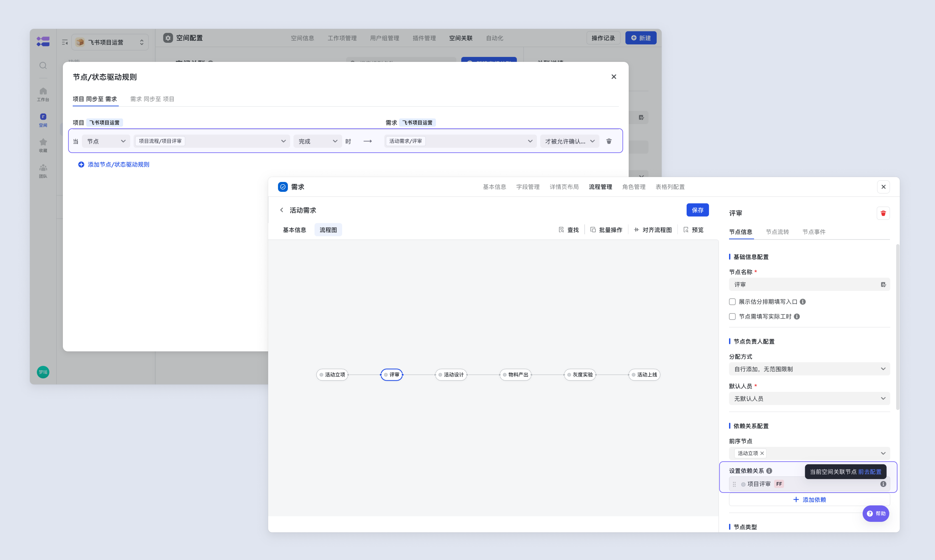Image resolution: width=935 pixels, height=560 pixels.
Task: Open the 工作台 workbench icon
Action: point(43,94)
